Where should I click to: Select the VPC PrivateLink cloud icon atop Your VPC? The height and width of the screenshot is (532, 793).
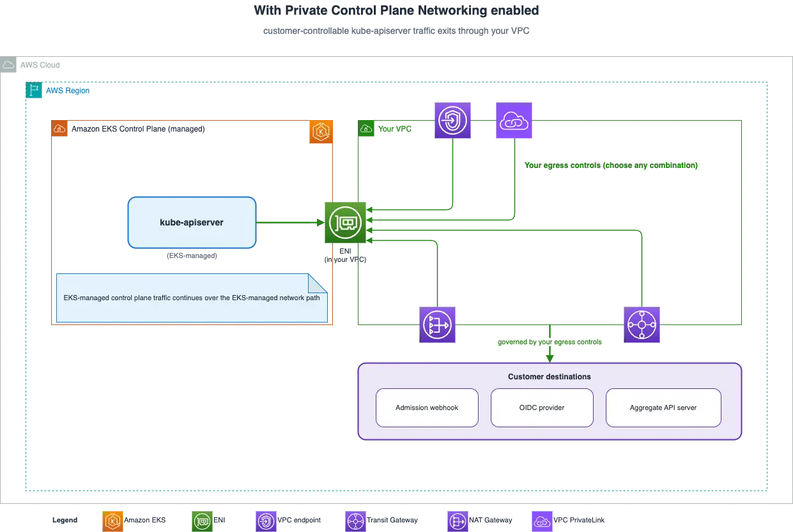pyautogui.click(x=514, y=121)
